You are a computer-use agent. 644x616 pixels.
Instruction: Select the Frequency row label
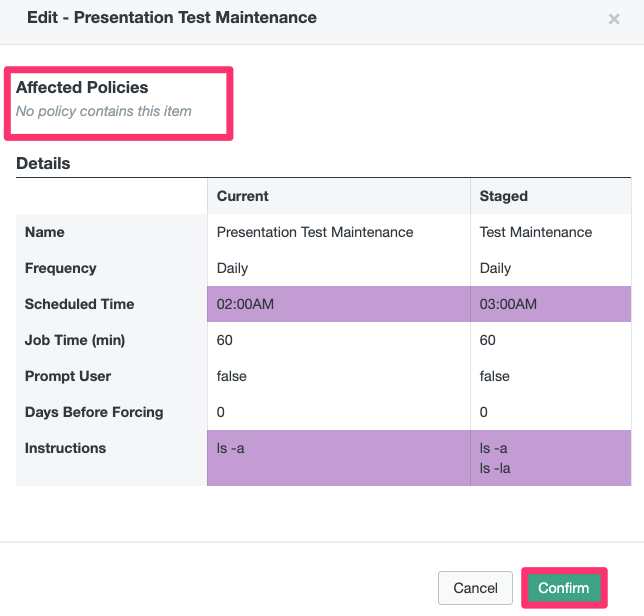pyautogui.click(x=61, y=268)
